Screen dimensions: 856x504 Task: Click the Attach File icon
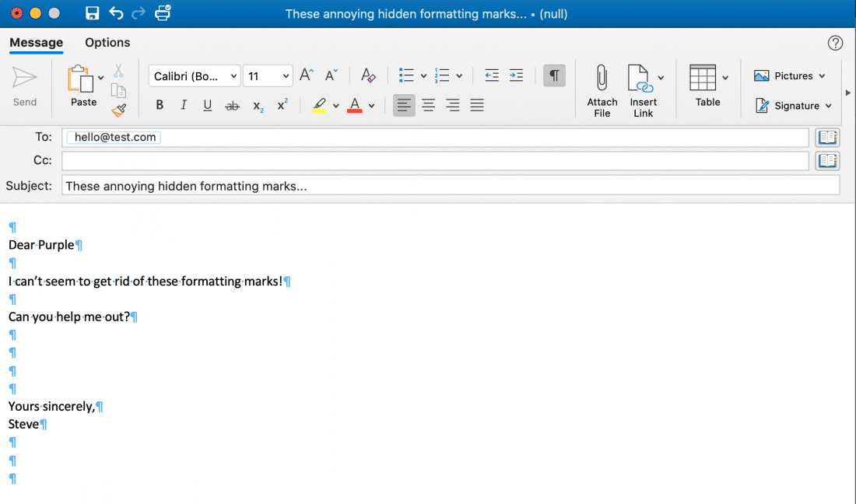[601, 86]
